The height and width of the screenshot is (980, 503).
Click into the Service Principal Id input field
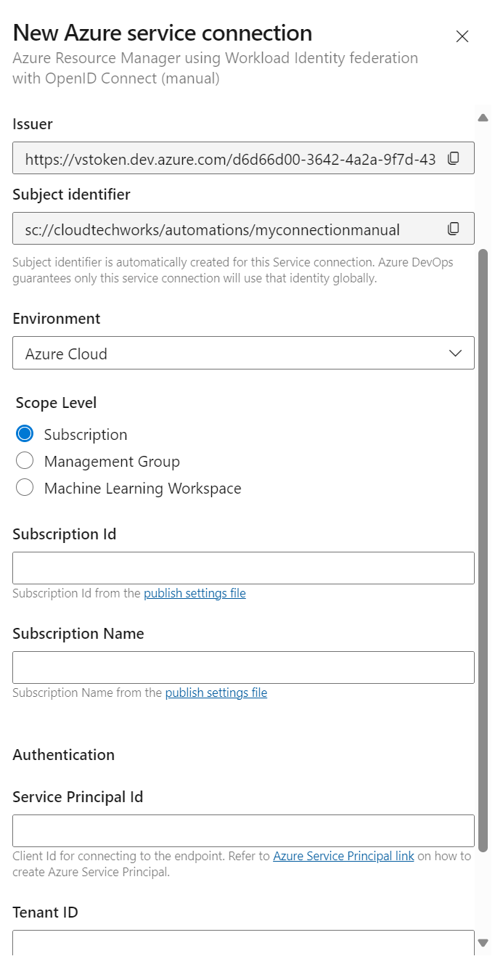[243, 830]
